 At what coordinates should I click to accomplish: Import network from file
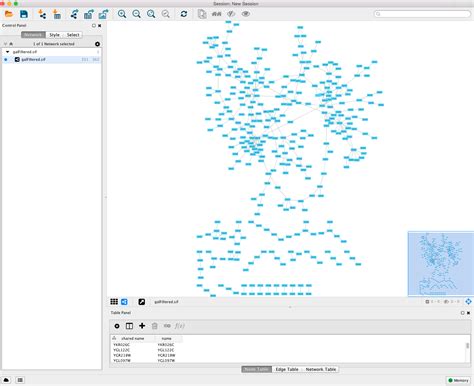tap(42, 14)
